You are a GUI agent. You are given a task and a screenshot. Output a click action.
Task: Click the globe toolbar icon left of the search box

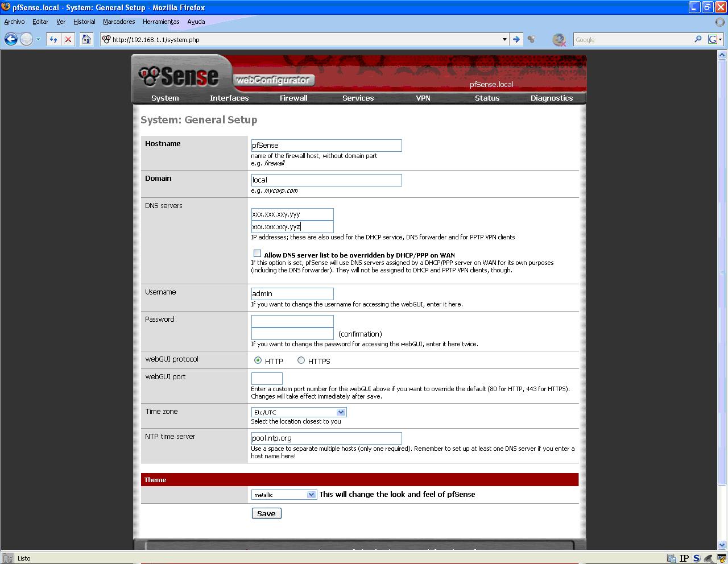(559, 39)
